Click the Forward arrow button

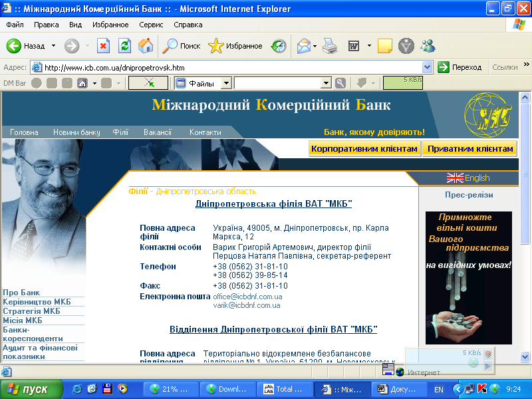tap(72, 46)
